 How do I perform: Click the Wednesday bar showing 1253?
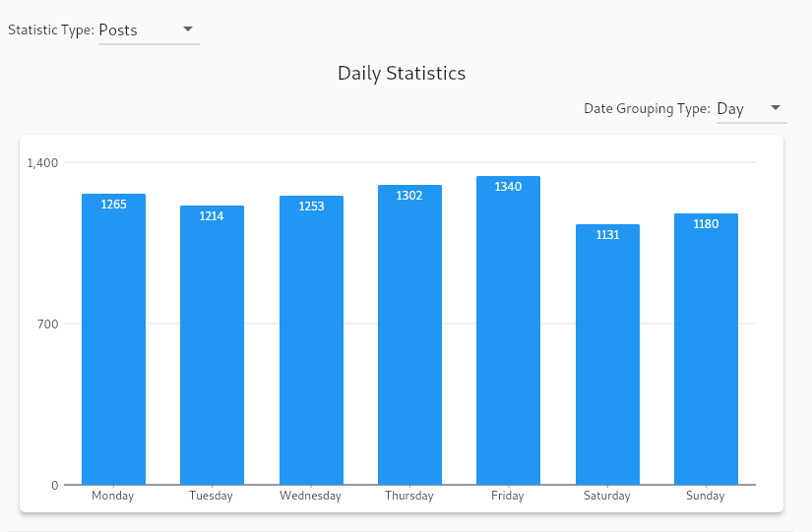(311, 339)
